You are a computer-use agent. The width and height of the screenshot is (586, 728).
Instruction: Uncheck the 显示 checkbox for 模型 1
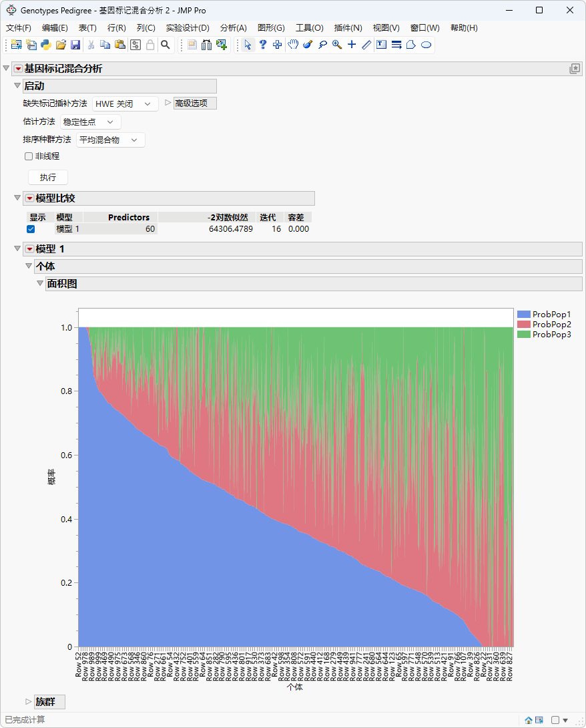(31, 229)
